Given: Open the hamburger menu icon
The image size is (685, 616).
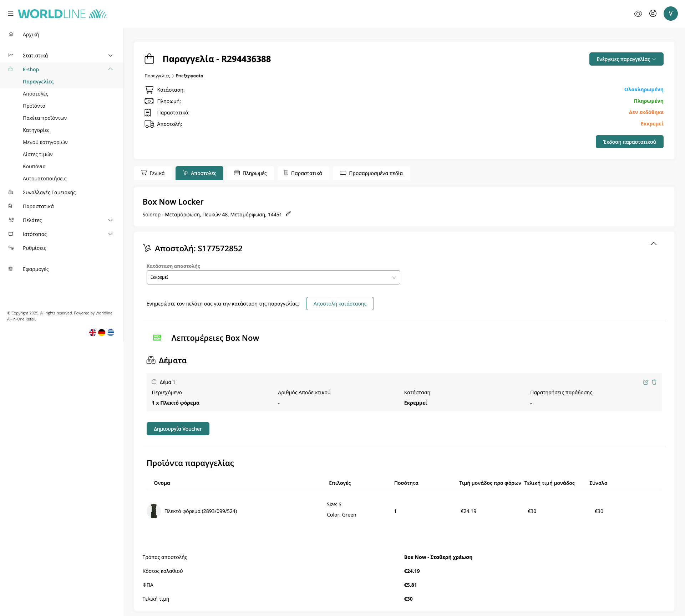Looking at the screenshot, I should [11, 14].
